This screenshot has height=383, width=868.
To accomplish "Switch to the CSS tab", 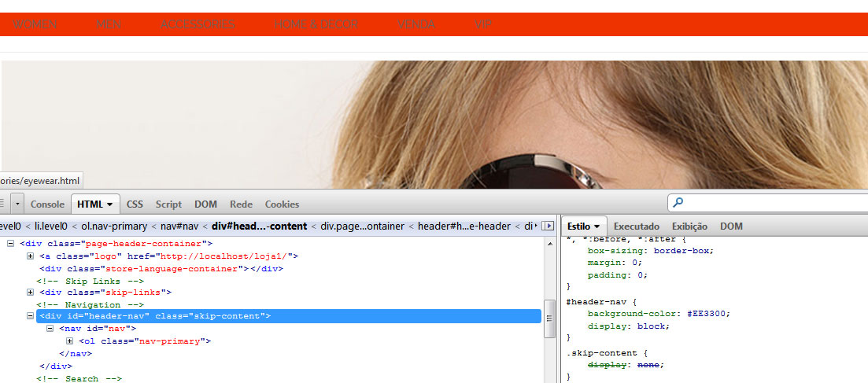I will [x=135, y=204].
